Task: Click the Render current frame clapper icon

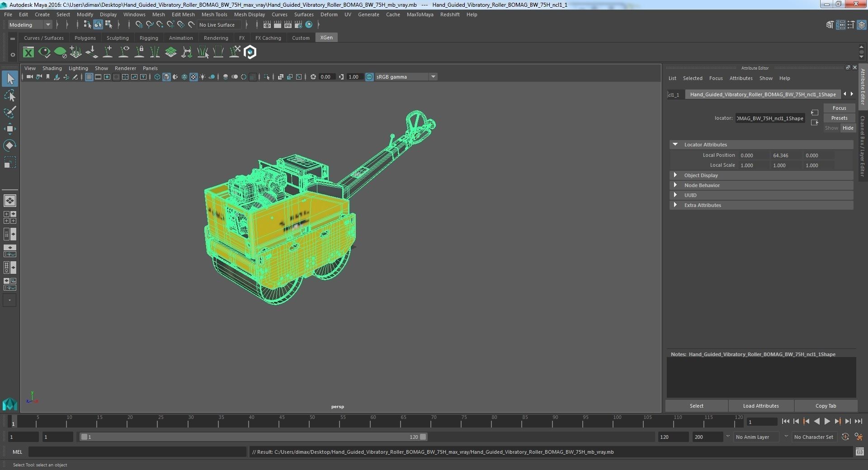Action: [x=278, y=25]
